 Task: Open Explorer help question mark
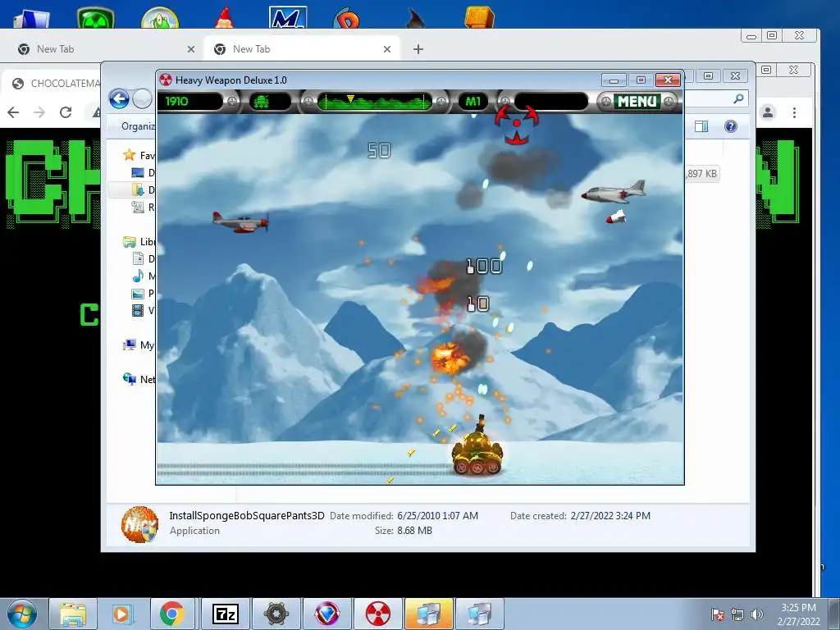pos(731,126)
